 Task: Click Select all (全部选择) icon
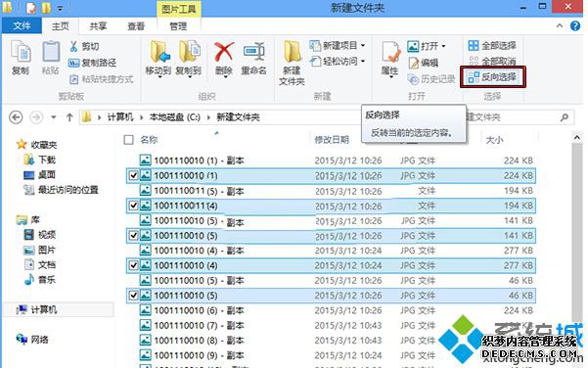pyautogui.click(x=474, y=46)
